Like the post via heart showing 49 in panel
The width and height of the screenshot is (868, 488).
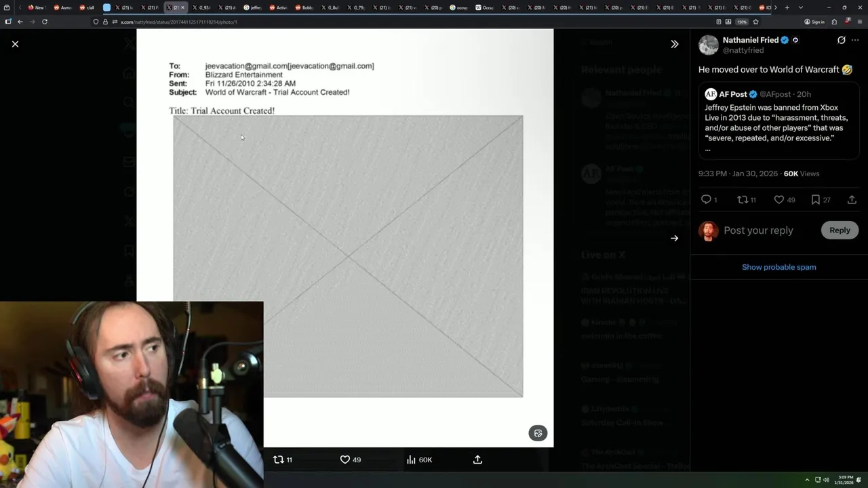coord(785,199)
